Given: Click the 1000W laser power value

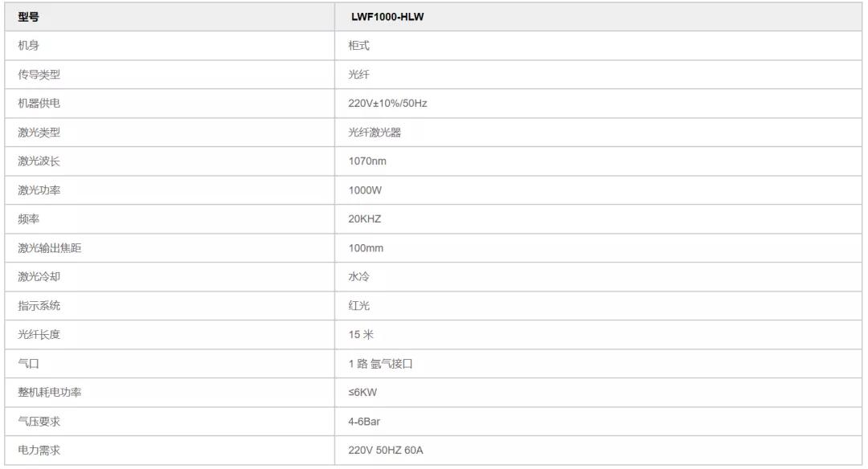Looking at the screenshot, I should tap(366, 190).
